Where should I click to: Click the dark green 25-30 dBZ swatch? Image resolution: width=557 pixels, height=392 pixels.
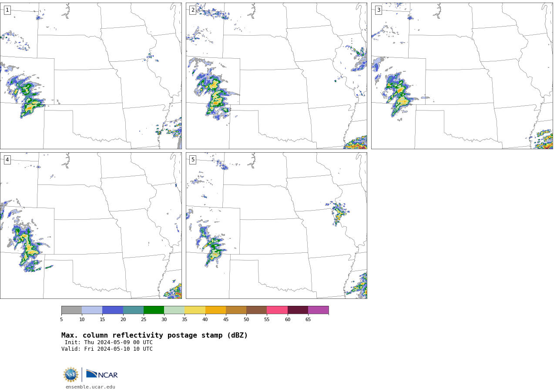point(154,310)
